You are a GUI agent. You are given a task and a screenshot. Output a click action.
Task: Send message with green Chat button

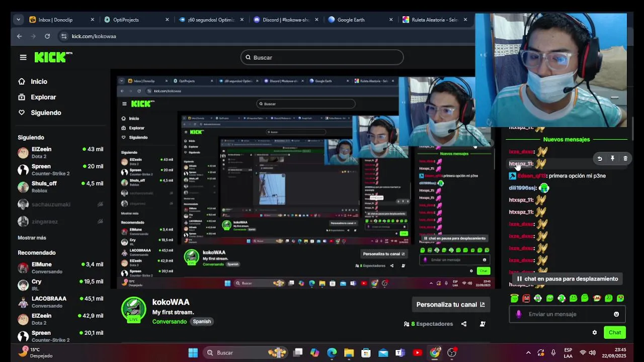pyautogui.click(x=615, y=332)
